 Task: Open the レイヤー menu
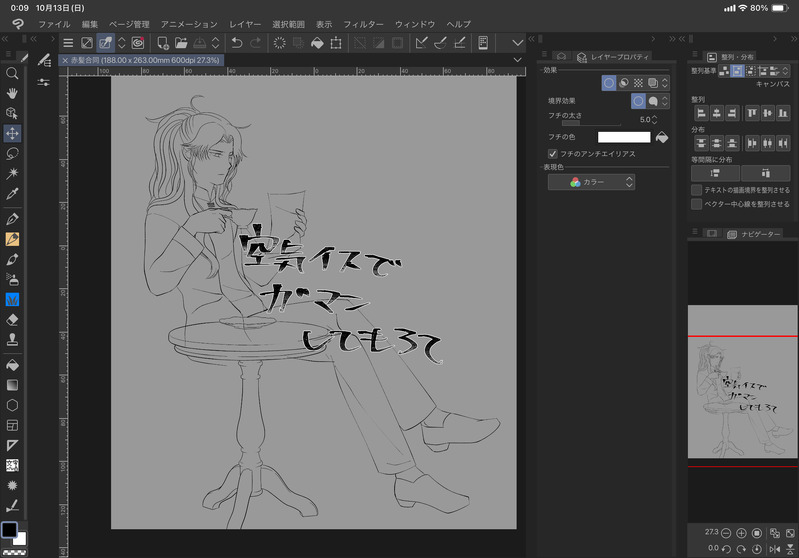click(245, 23)
